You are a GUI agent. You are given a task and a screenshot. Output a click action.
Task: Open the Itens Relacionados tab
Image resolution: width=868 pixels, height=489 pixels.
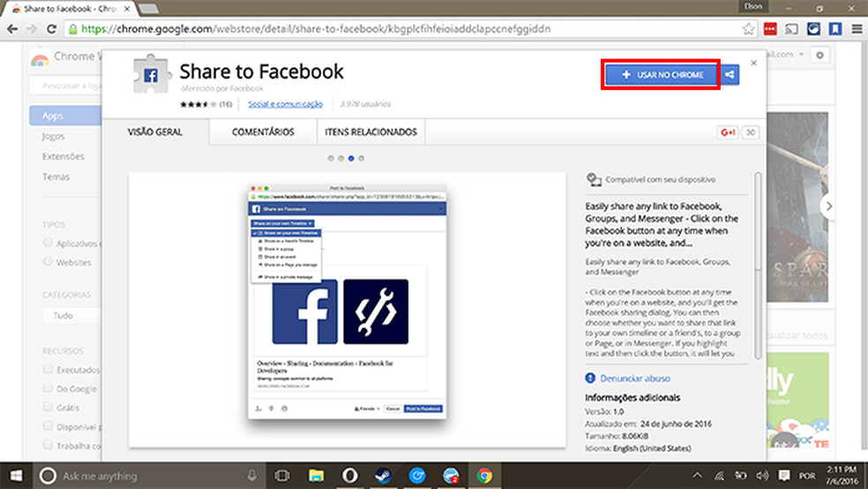pyautogui.click(x=370, y=132)
